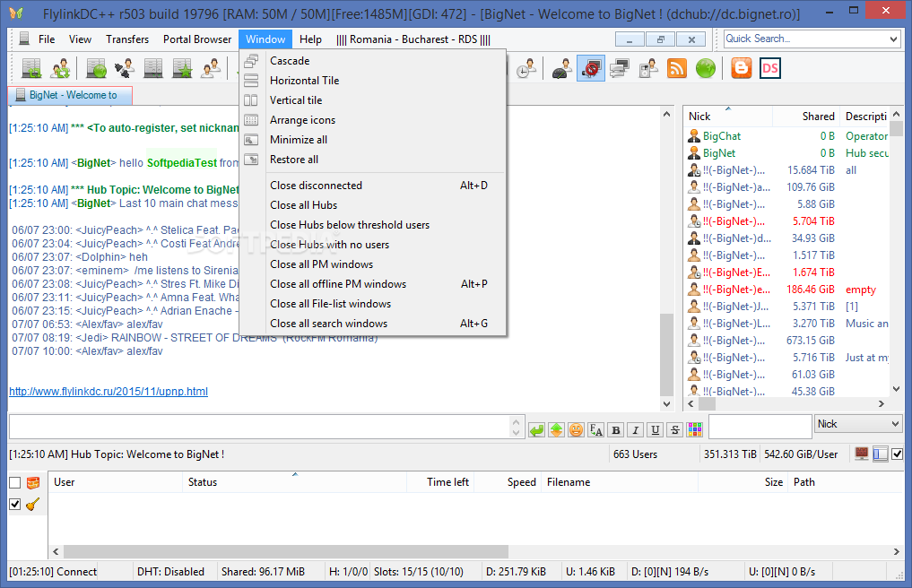Open the color palette grid picker
This screenshot has width=912, height=588.
pos(694,430)
